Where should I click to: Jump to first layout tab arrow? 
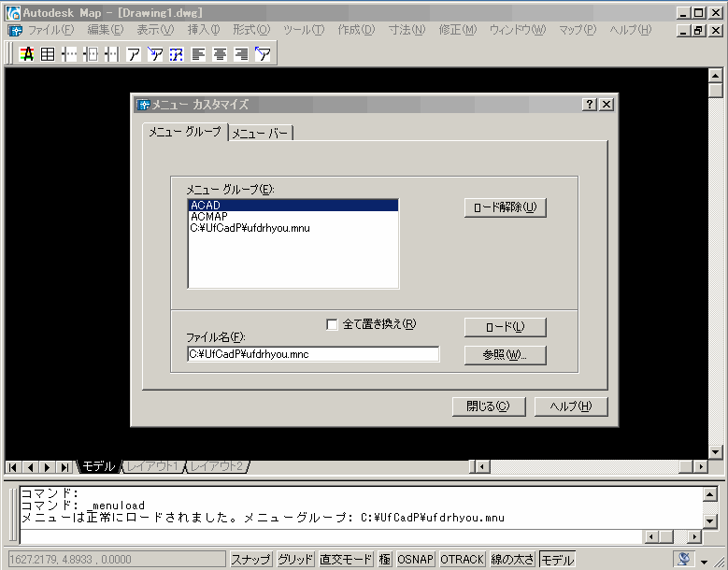point(13,467)
